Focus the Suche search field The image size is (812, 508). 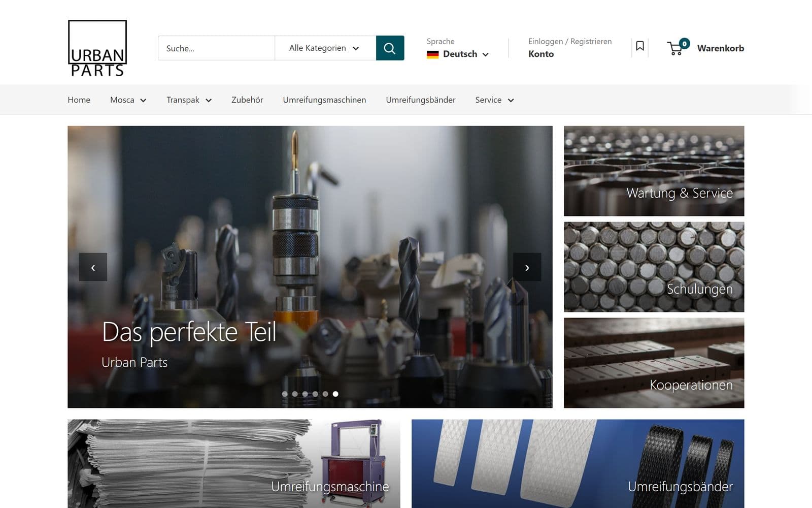click(216, 48)
